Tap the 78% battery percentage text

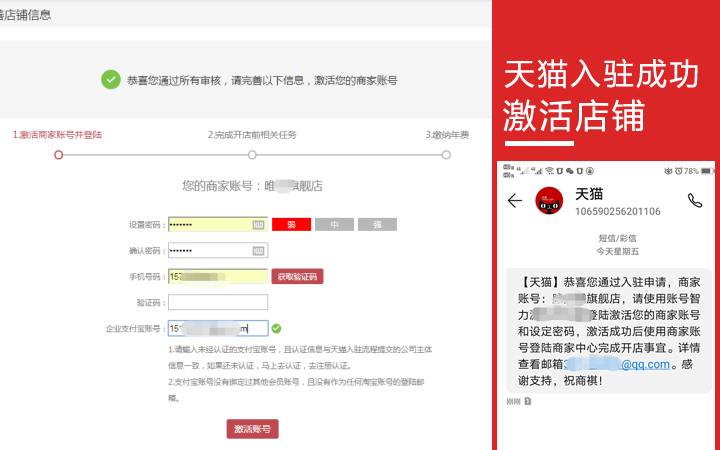click(691, 171)
